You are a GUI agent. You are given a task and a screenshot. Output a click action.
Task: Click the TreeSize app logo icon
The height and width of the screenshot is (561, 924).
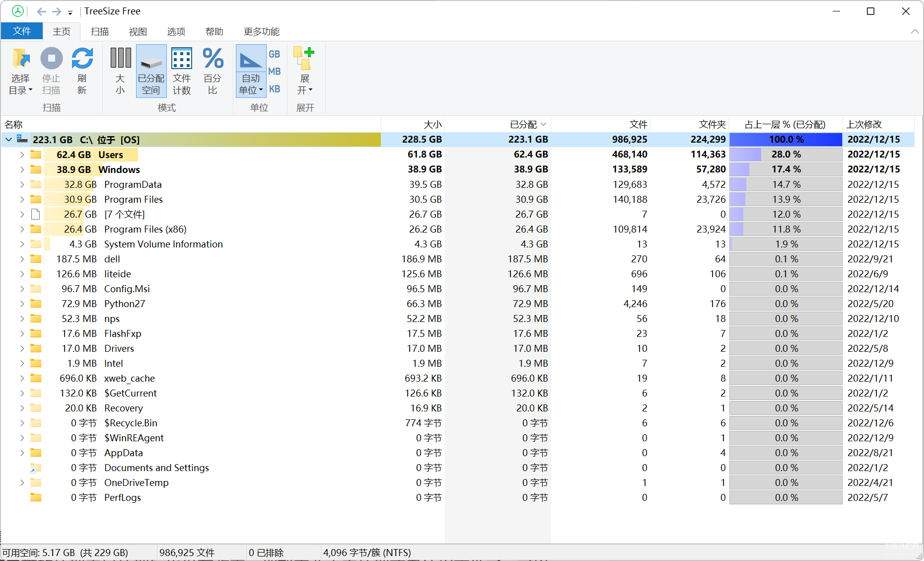(x=18, y=11)
